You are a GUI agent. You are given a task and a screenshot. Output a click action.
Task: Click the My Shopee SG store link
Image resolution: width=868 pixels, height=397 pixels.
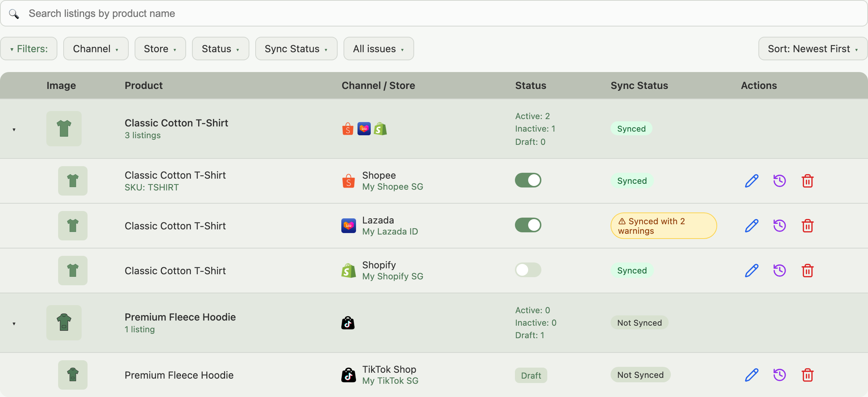tap(392, 187)
